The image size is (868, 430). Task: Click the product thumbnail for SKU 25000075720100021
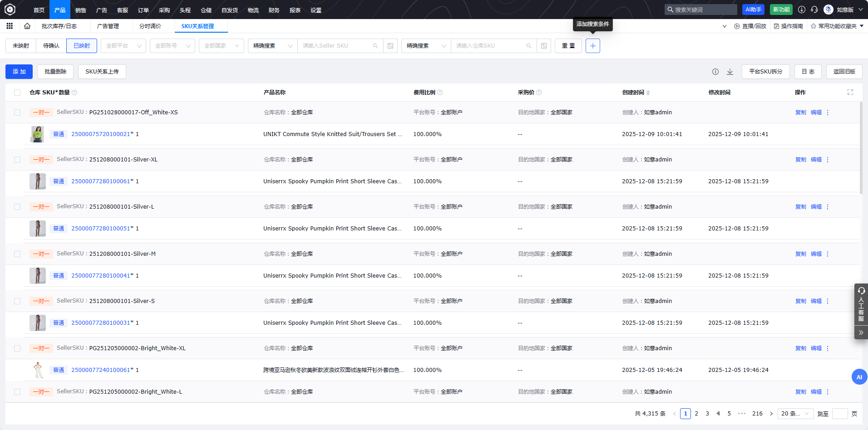click(x=37, y=134)
